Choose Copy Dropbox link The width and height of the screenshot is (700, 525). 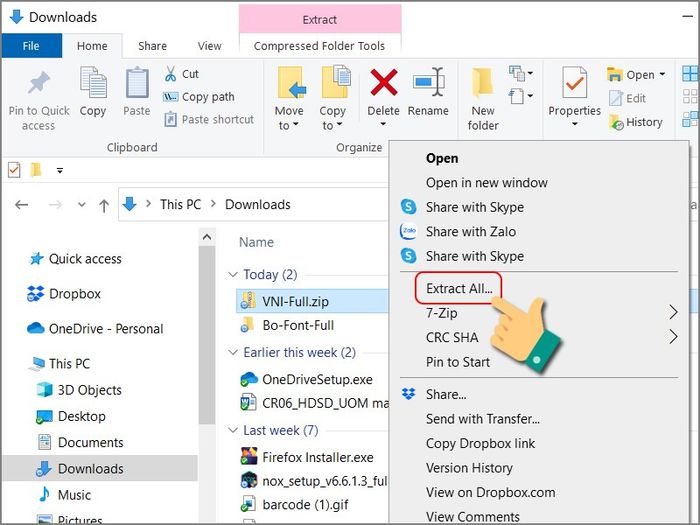(x=480, y=443)
